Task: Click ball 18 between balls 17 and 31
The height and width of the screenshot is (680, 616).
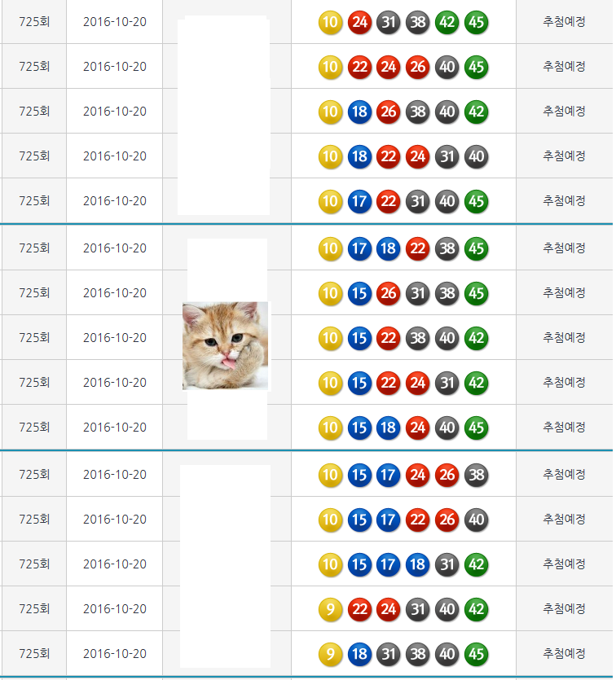Action: (418, 564)
